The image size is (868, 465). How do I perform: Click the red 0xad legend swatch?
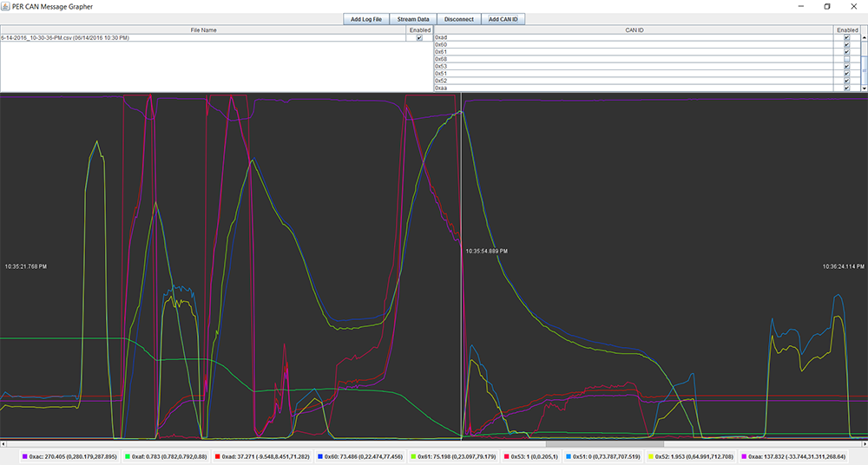click(x=217, y=455)
